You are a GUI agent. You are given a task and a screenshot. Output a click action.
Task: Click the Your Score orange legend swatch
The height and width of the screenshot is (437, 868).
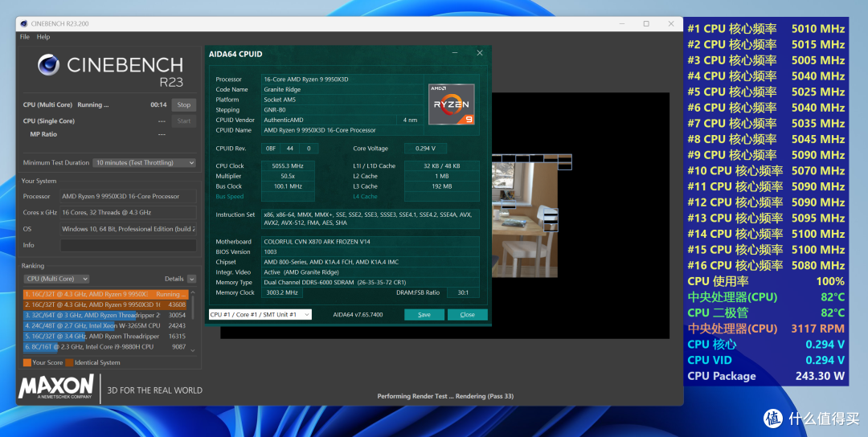pyautogui.click(x=27, y=363)
